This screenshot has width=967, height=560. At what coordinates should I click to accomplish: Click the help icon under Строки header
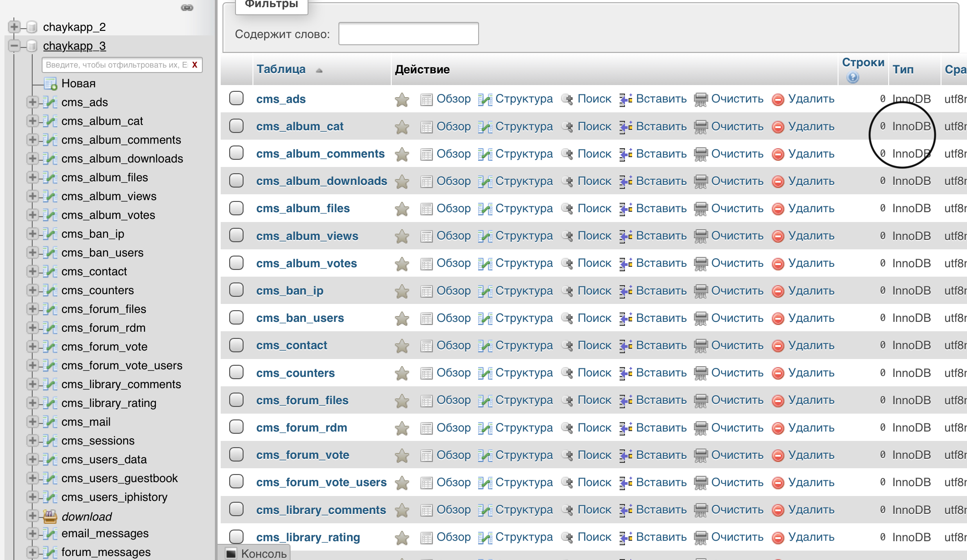853,77
